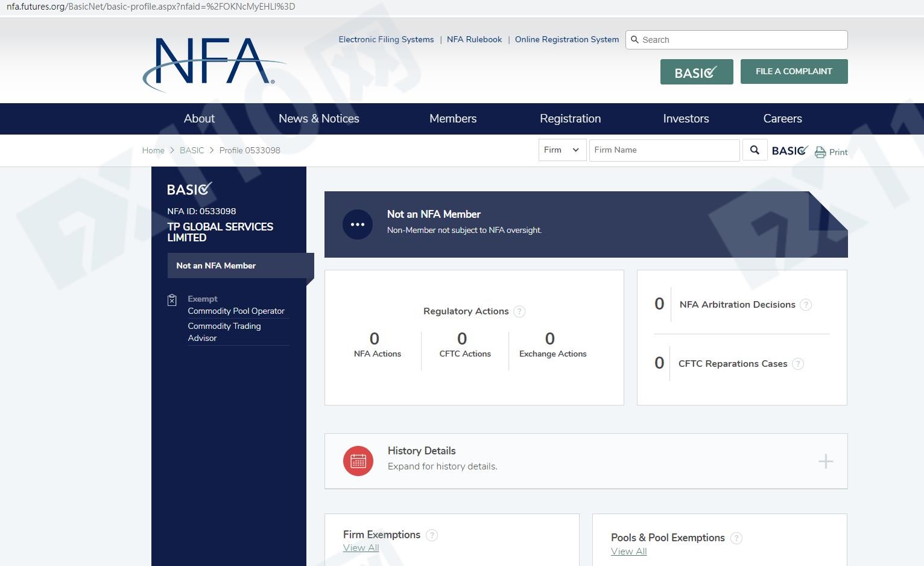Open the News & Notices menu
This screenshot has width=924, height=566.
click(x=319, y=119)
